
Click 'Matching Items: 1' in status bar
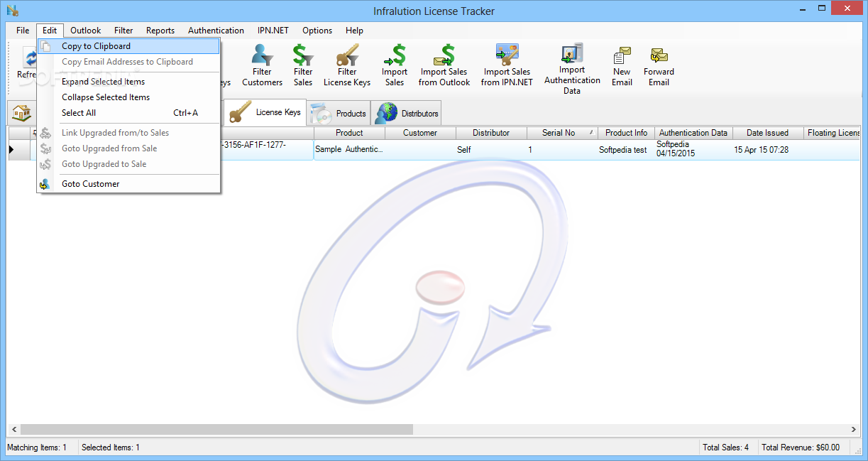pyautogui.click(x=37, y=448)
